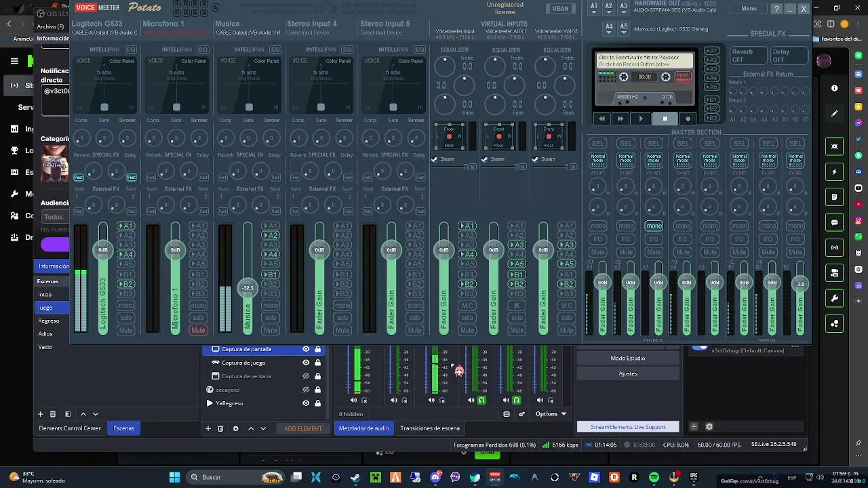The height and width of the screenshot is (488, 868).
Task: Click the Master Section B3 fader at -3.0
Action: (x=800, y=284)
